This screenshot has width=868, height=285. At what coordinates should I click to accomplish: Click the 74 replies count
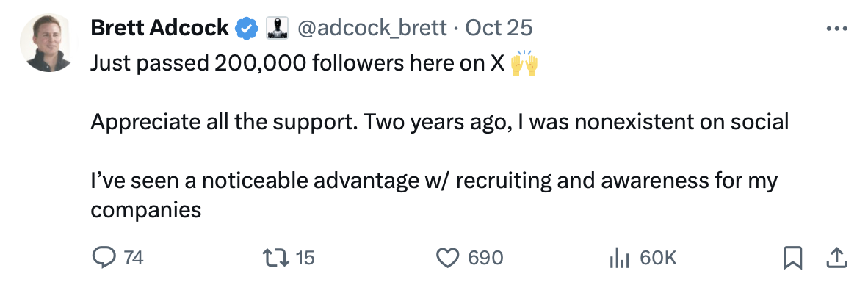point(134,258)
